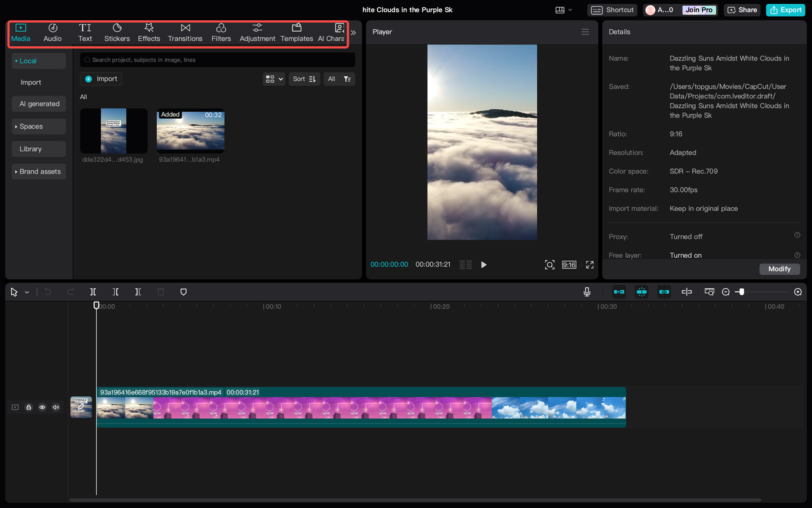Image resolution: width=812 pixels, height=508 pixels.
Task: Open the Adjustment panel
Action: [x=257, y=32]
